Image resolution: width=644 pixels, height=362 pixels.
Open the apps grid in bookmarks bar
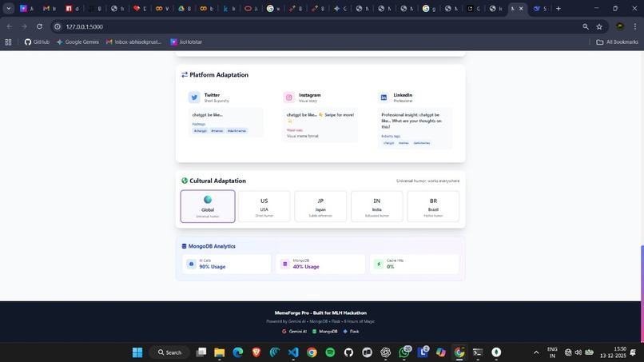(8, 42)
